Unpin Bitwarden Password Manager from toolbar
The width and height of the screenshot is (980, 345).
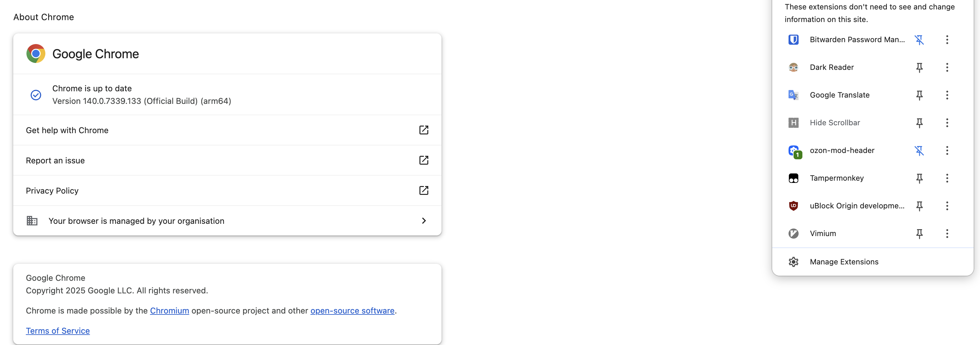click(x=919, y=40)
